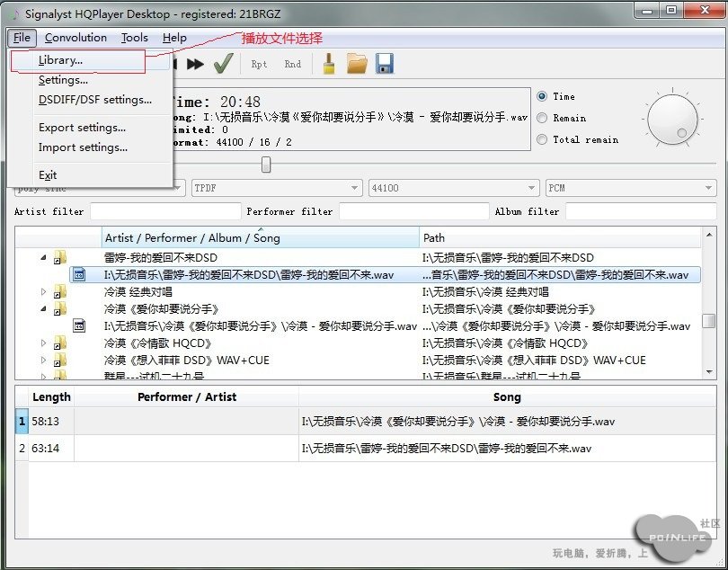Click the Path column header
Viewport: 728px width, 570px height.
pos(560,238)
